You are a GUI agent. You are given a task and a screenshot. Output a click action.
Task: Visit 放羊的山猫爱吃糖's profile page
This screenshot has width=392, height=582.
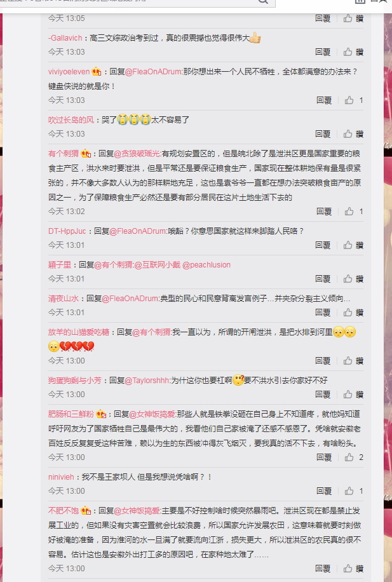79,332
